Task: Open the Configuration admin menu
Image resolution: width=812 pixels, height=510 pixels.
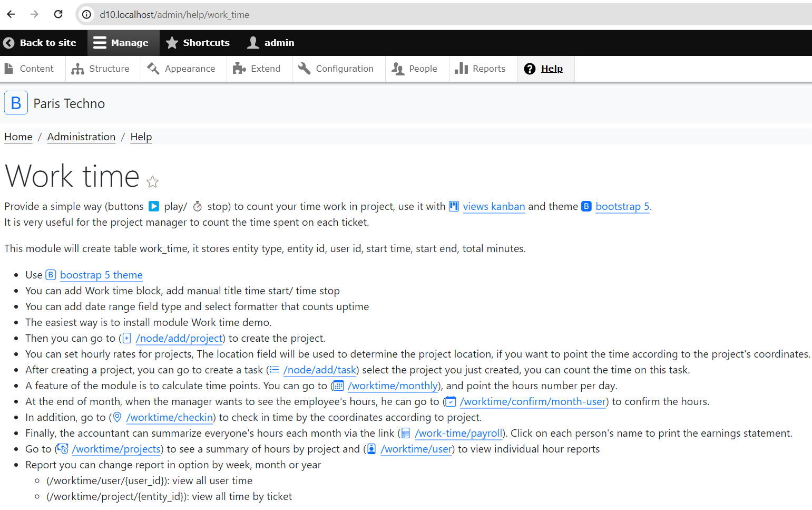Action: pyautogui.click(x=336, y=69)
